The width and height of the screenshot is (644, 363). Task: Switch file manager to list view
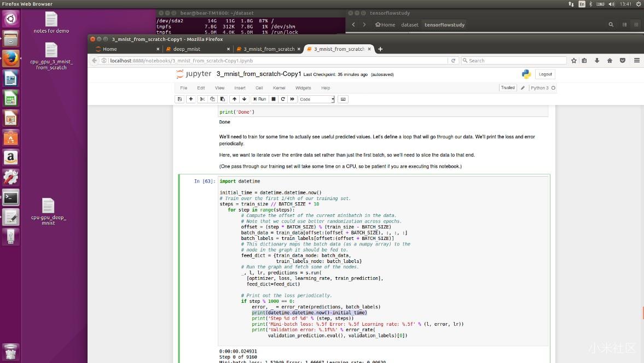[x=625, y=25]
